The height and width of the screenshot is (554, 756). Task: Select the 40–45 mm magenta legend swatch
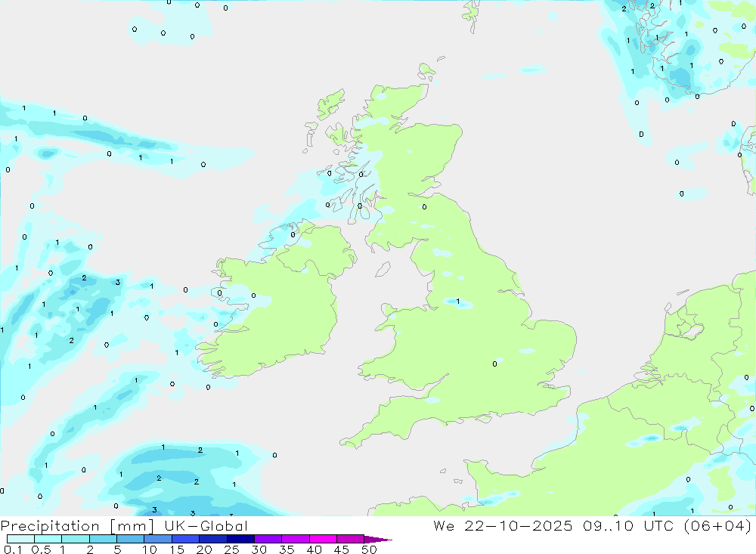click(323, 539)
